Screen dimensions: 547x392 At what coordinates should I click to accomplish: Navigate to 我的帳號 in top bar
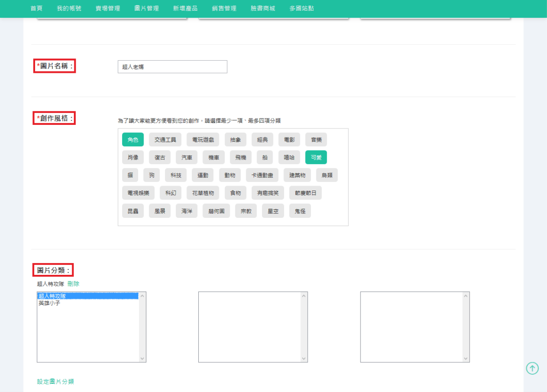[69, 8]
